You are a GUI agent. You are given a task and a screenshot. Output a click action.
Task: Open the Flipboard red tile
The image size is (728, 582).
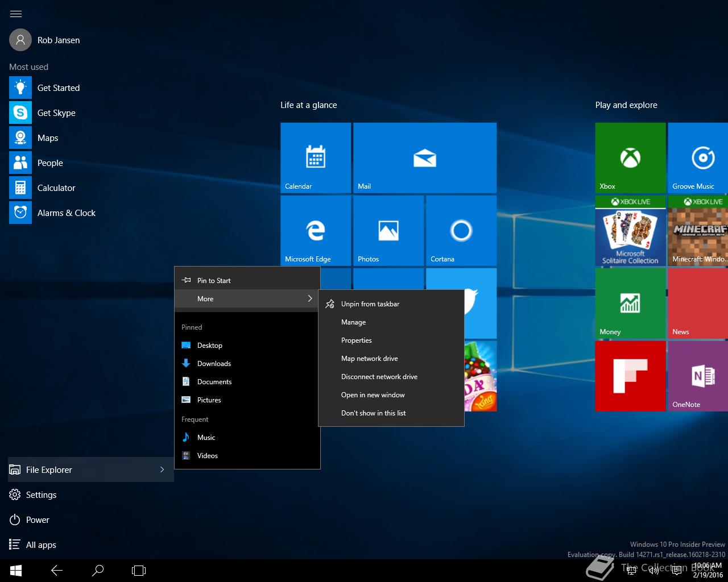pos(630,376)
